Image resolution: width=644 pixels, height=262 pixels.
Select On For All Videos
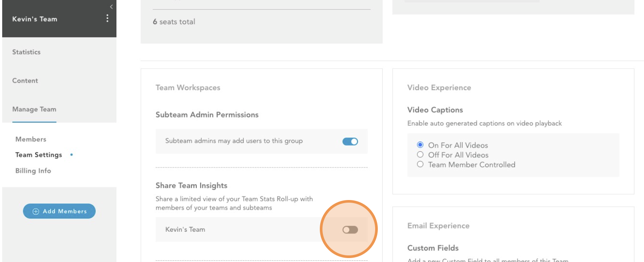[x=420, y=145]
